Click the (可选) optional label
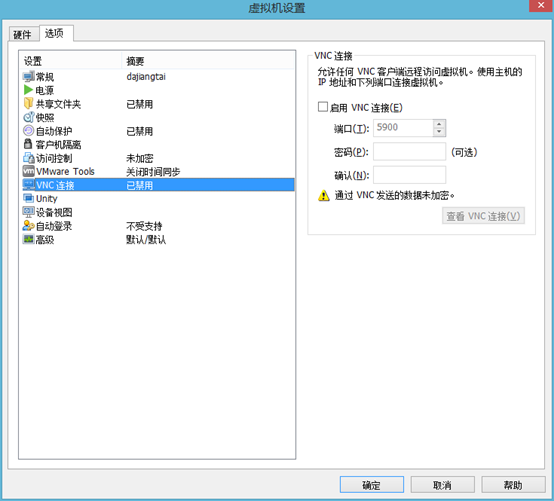 [x=464, y=152]
